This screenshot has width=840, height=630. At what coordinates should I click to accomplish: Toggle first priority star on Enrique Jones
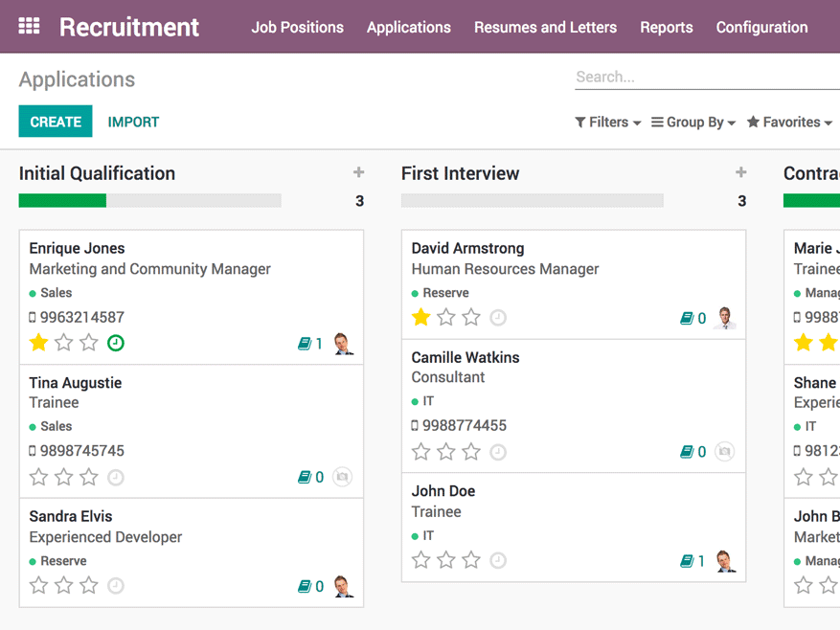coord(38,343)
